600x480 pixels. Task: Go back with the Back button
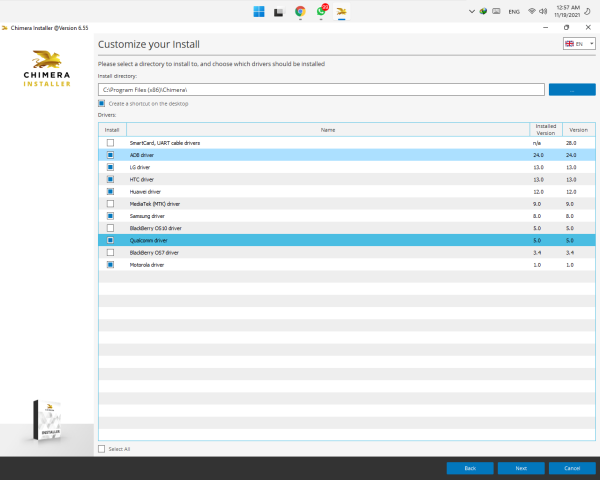click(470, 468)
